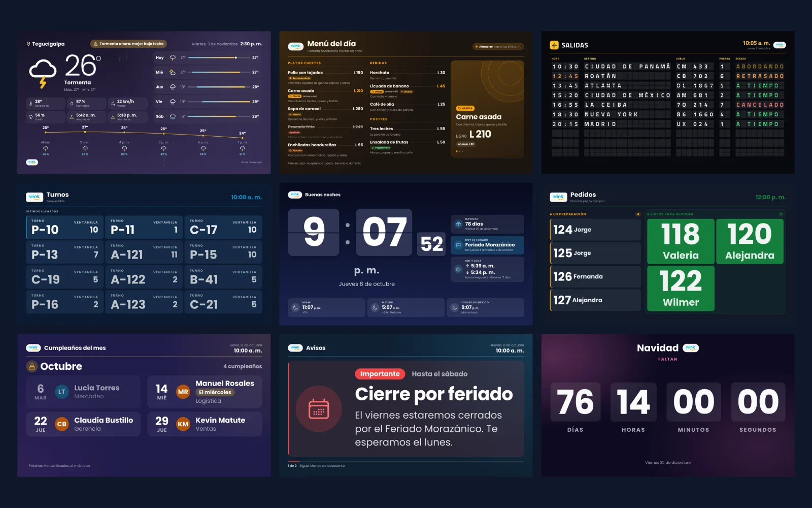Click the Recomendado badge under Pollo con tajadas
The height and width of the screenshot is (508, 812).
click(x=299, y=78)
